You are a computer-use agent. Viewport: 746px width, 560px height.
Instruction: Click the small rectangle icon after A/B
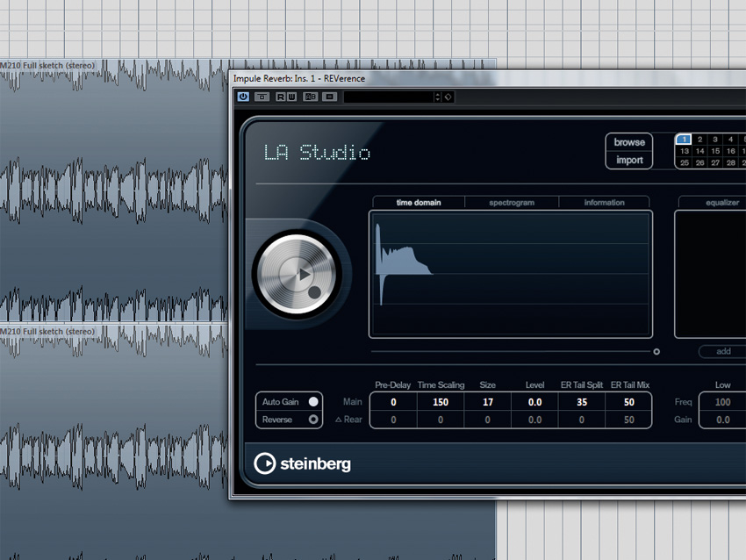[x=329, y=97]
